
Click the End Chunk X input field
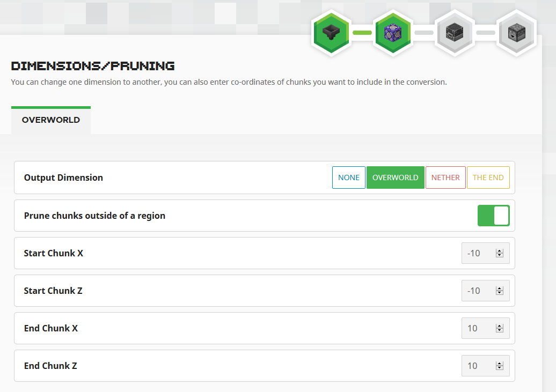pyautogui.click(x=486, y=328)
